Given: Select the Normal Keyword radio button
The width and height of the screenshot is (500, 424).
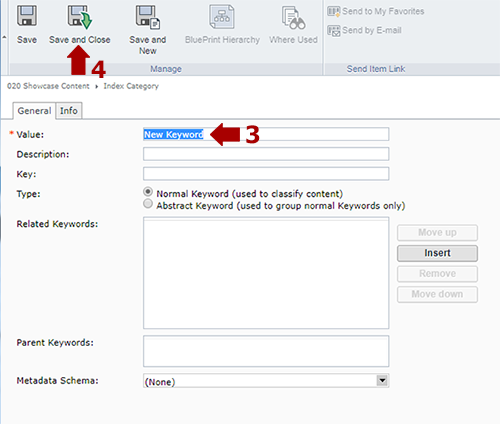Looking at the screenshot, I should point(148,192).
